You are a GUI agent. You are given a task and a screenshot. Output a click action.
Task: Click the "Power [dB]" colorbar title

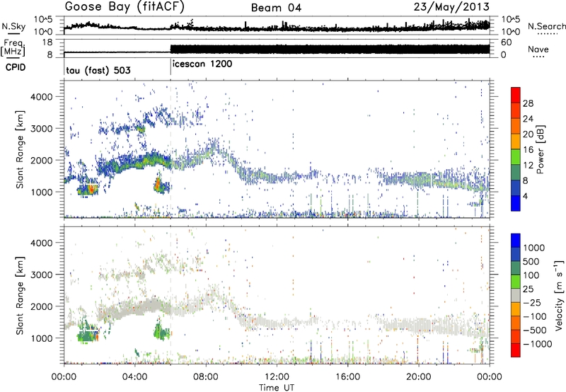(540, 149)
